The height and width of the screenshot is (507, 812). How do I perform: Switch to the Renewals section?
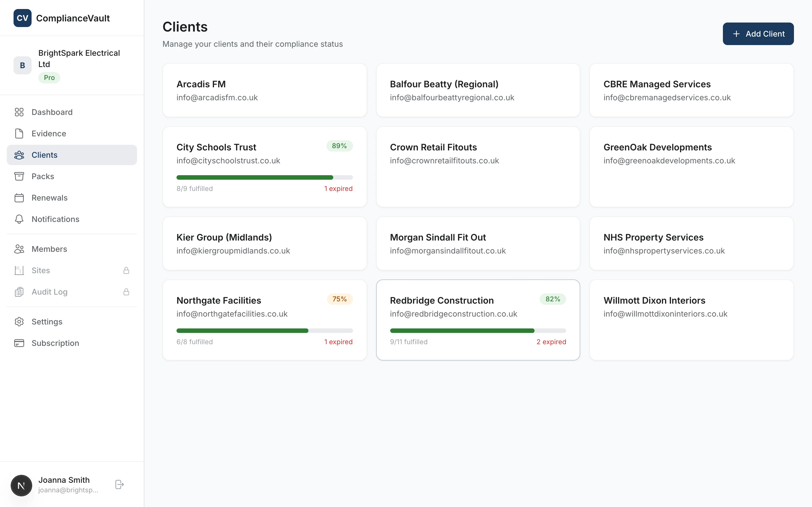pyautogui.click(x=50, y=198)
